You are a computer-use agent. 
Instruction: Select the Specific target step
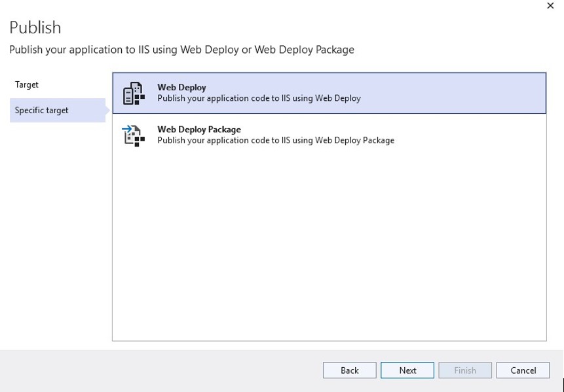42,111
